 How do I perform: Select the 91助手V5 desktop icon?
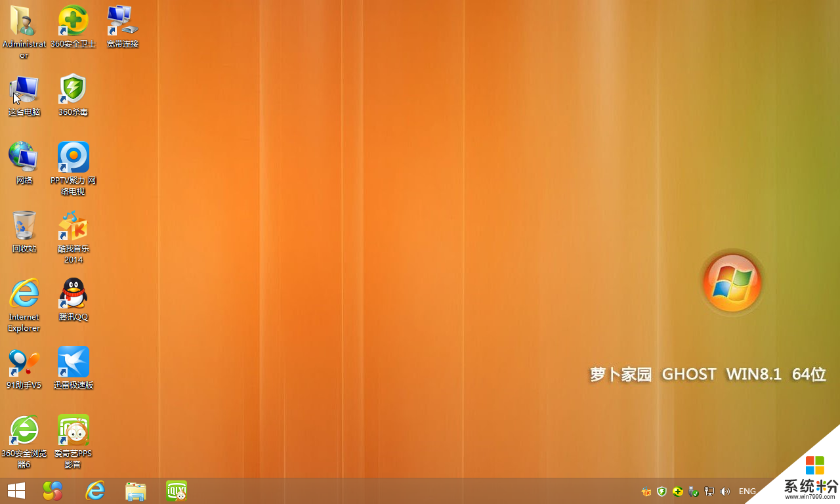tap(24, 363)
